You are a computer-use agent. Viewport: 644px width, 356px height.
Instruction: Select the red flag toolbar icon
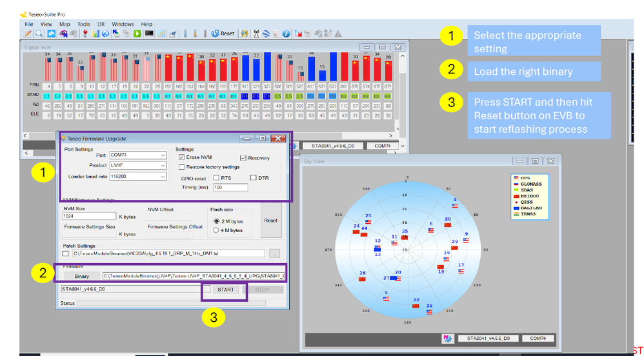point(299,34)
